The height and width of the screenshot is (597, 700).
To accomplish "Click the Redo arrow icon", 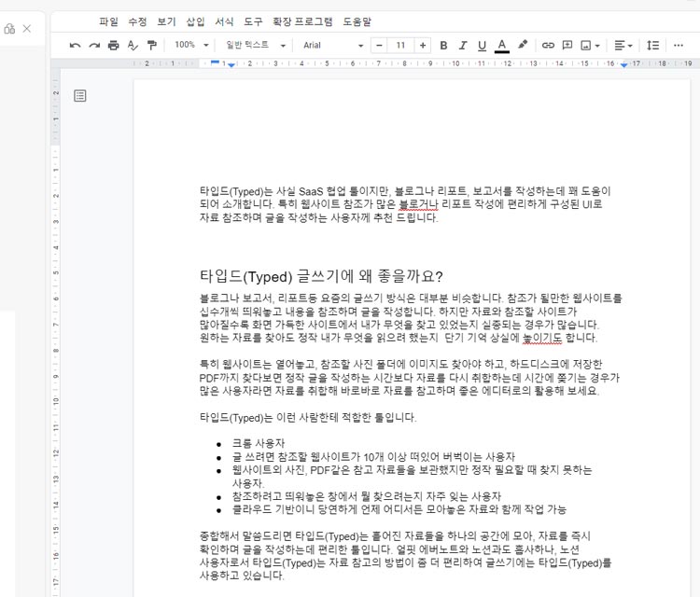I will (94, 46).
